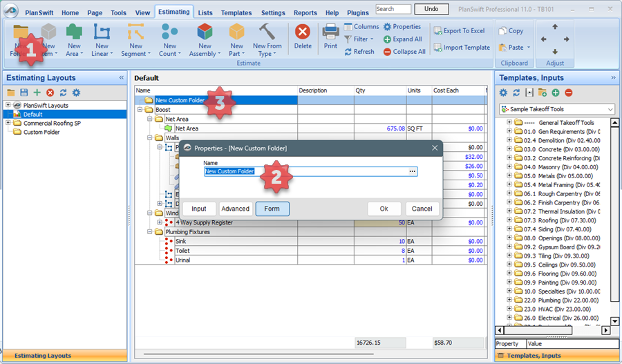This screenshot has width=622, height=364.
Task: Collapse the Plumbing Fixtures folder
Action: tap(149, 231)
